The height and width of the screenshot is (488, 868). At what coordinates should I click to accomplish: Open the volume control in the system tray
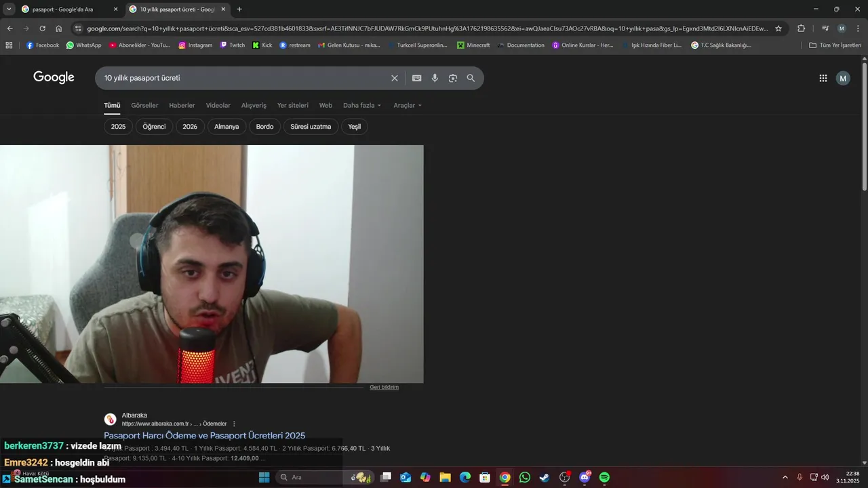pyautogui.click(x=825, y=477)
